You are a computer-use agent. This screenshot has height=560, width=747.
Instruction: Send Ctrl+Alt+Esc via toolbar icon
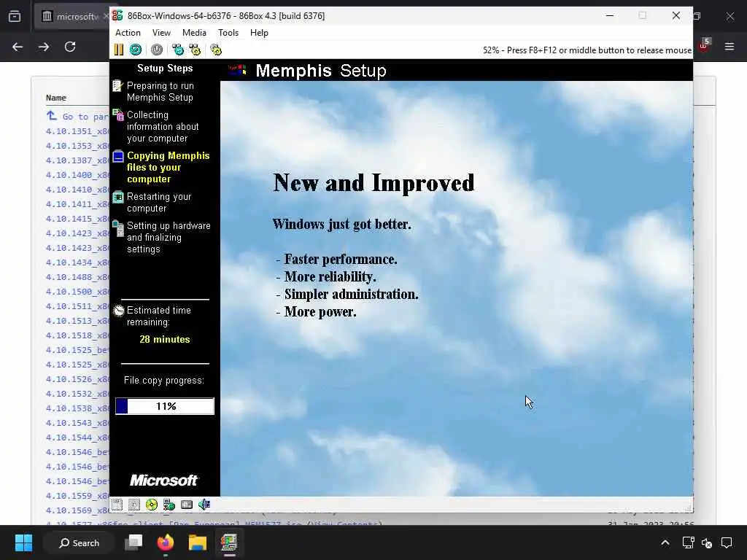[x=195, y=50]
